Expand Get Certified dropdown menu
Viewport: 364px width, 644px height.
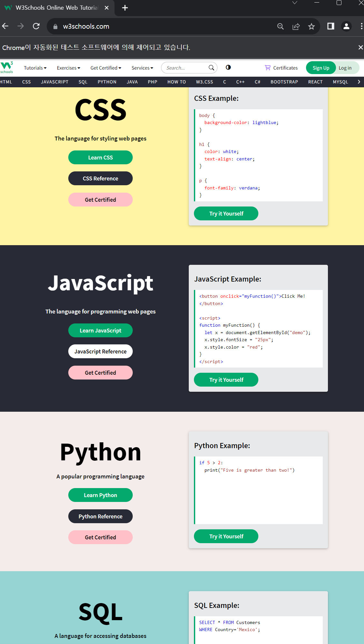point(106,68)
